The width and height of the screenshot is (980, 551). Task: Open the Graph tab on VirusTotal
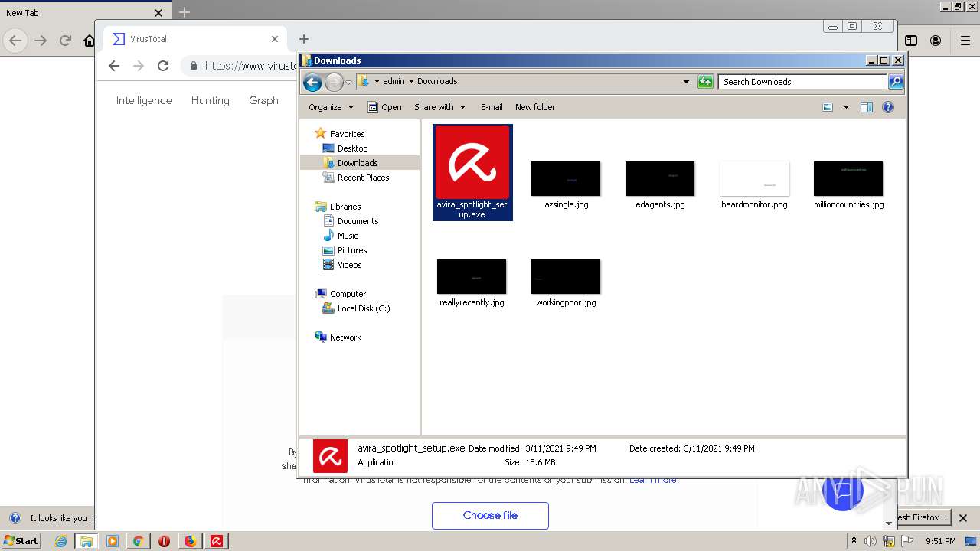[x=263, y=100]
